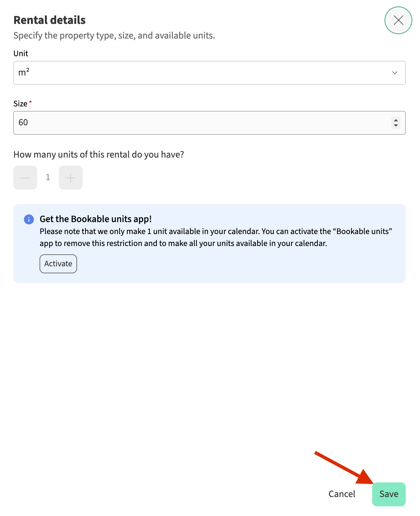The width and height of the screenshot is (420, 516).
Task: Click the bookable units notice description text
Action: click(x=216, y=237)
